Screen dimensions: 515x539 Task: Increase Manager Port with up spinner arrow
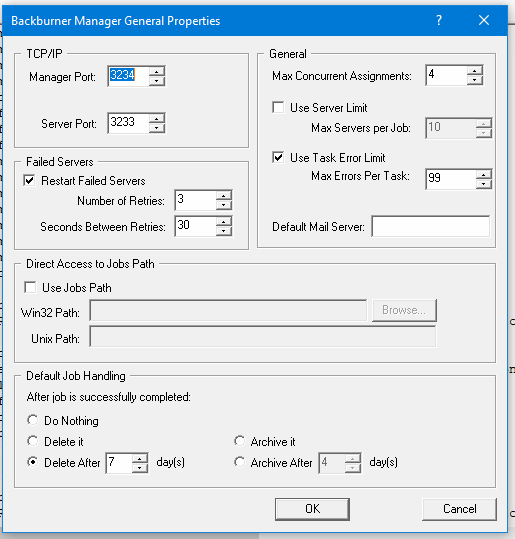tap(157, 72)
